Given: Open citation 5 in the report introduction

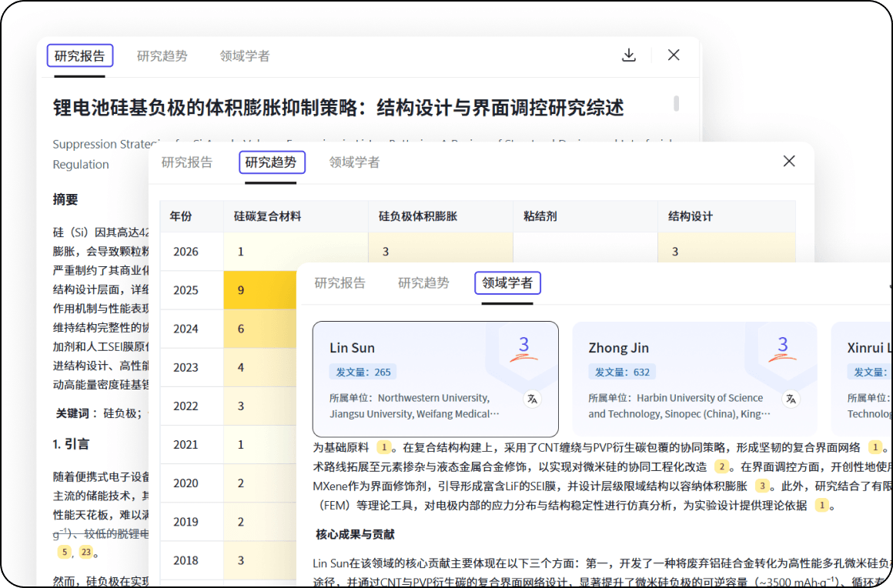Looking at the screenshot, I should [x=65, y=552].
